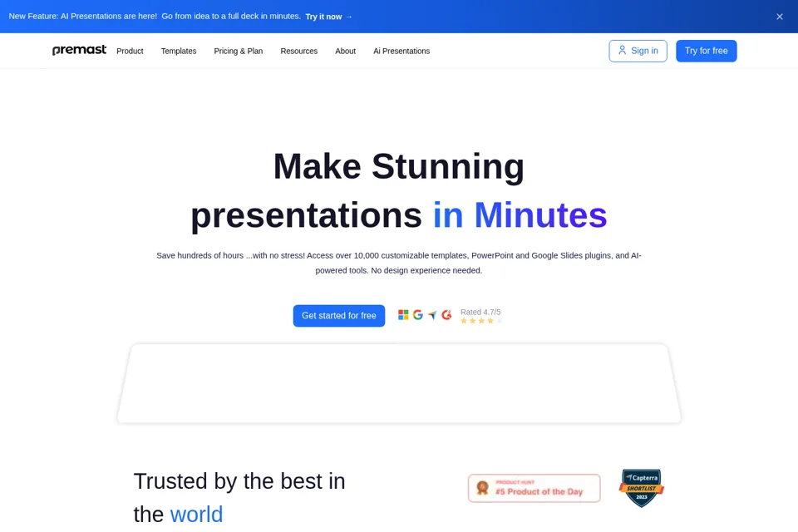Open Pricing & Plan page
The height and width of the screenshot is (532, 798).
coord(239,51)
